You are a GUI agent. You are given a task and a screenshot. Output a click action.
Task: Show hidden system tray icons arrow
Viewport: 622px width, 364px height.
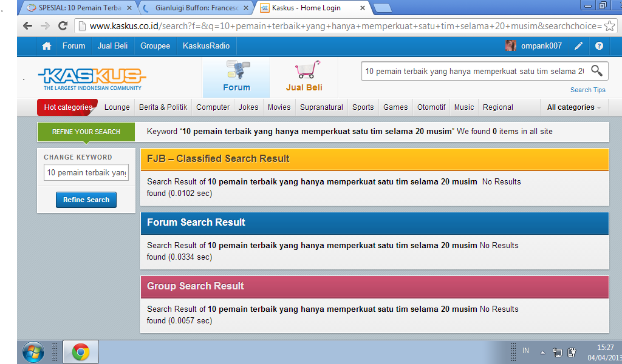pos(542,352)
